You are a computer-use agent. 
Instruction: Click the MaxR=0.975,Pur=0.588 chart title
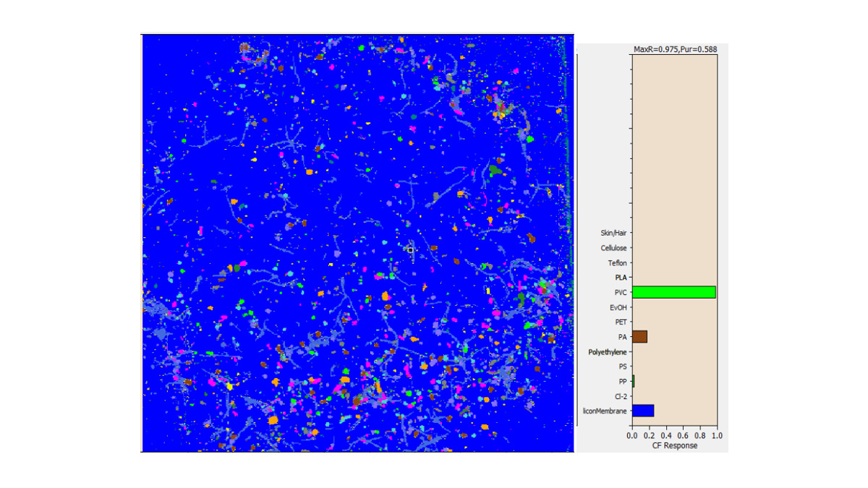[x=676, y=48]
